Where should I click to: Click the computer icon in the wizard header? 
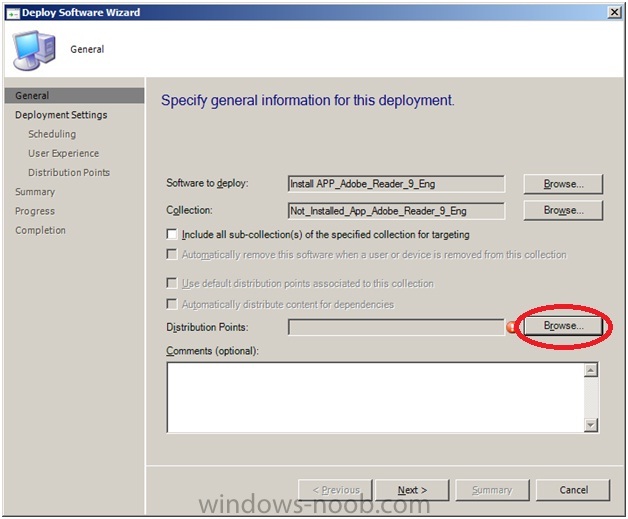click(34, 50)
